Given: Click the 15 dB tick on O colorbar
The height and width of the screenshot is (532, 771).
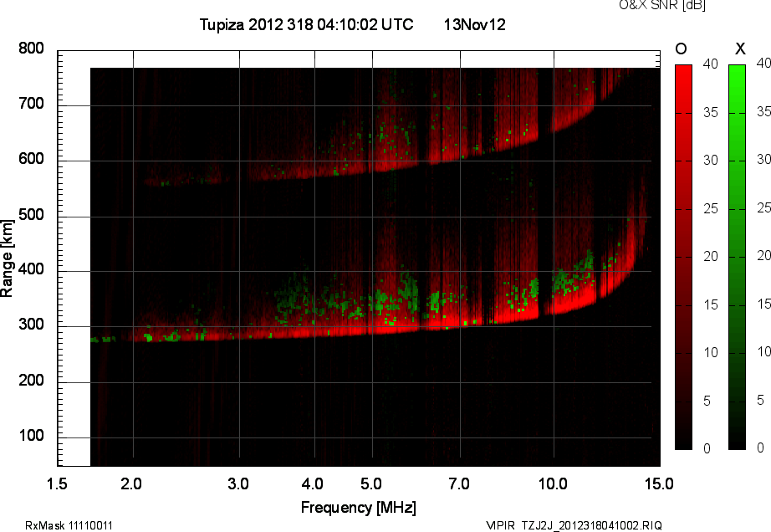Looking at the screenshot, I should click(x=711, y=304).
